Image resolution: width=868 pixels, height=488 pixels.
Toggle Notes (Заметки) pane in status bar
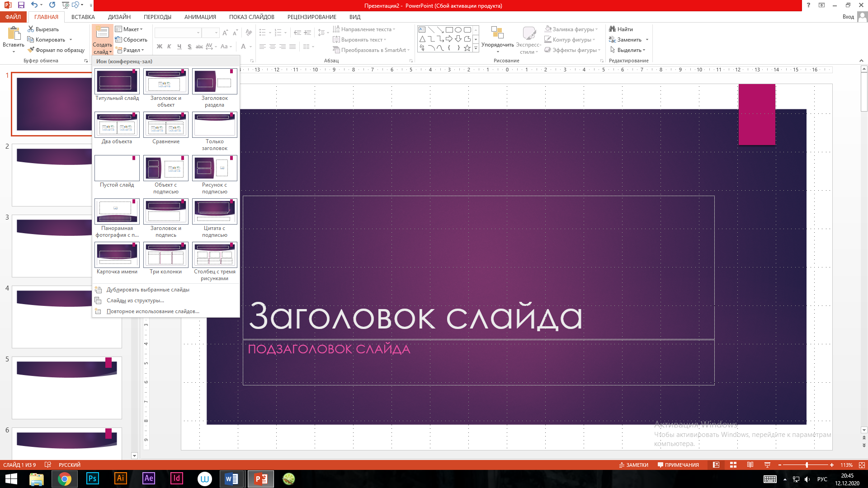click(x=633, y=465)
